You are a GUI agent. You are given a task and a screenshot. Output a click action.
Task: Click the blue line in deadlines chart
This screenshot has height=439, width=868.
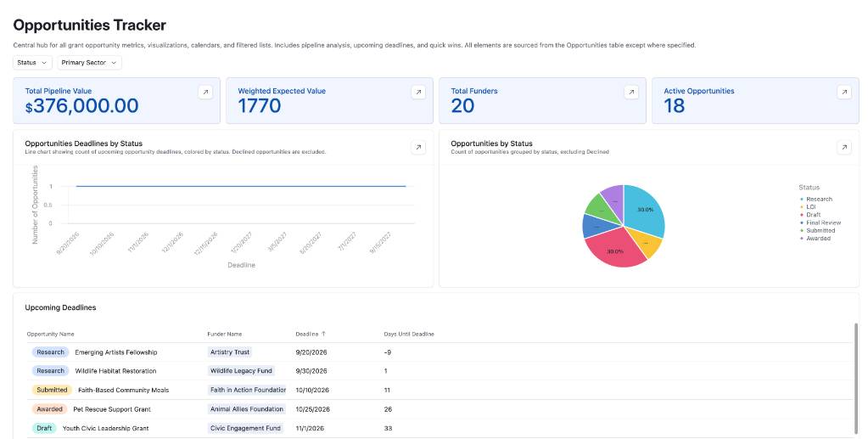point(241,186)
